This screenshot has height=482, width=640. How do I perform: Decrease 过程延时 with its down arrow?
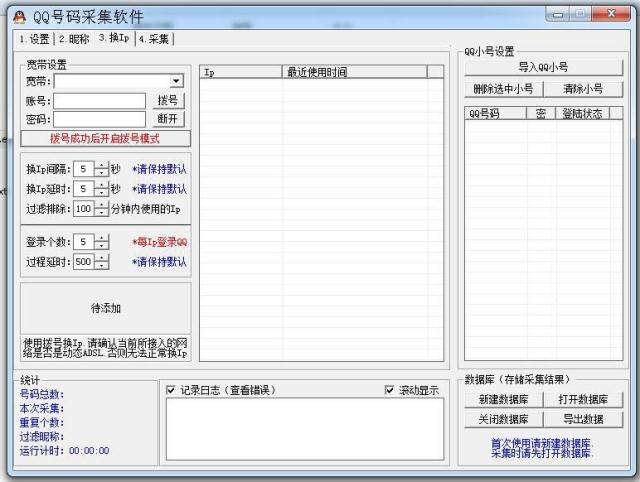point(101,265)
